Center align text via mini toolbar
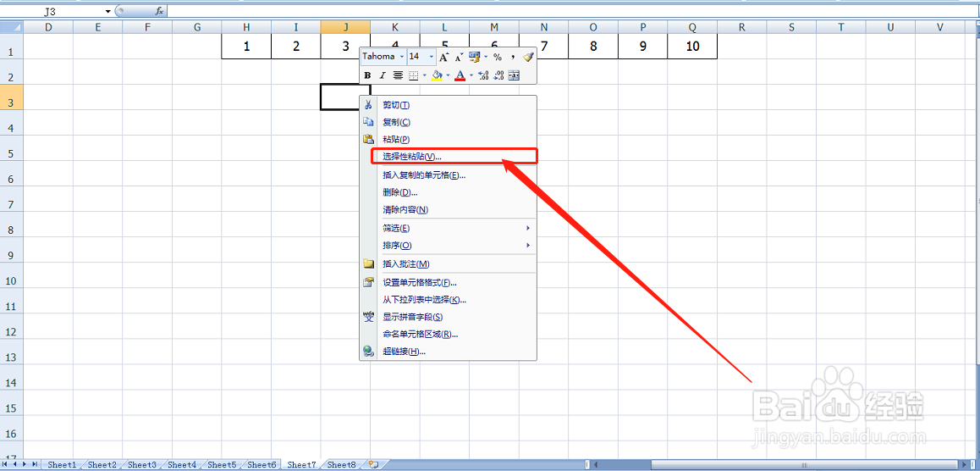The width and height of the screenshot is (980, 471). tap(398, 75)
